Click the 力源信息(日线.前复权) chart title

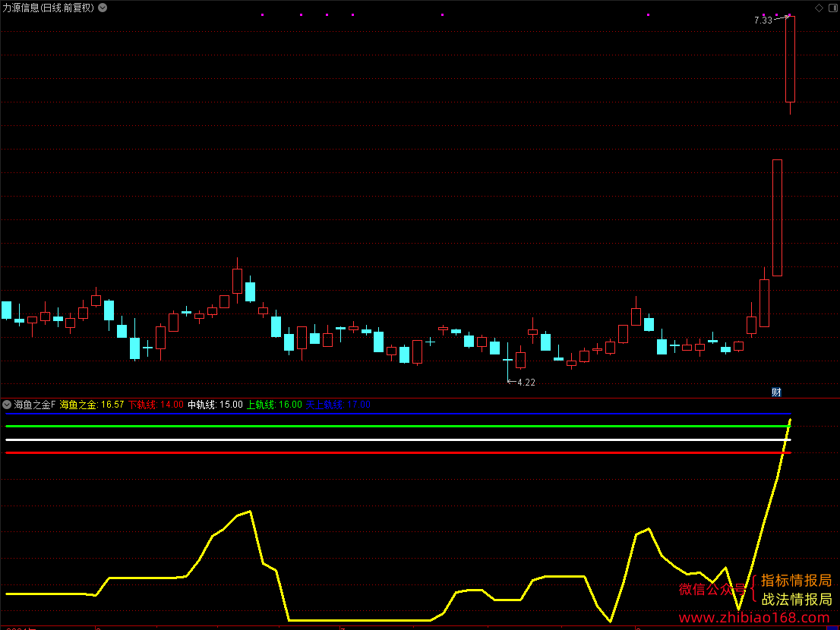click(x=48, y=8)
